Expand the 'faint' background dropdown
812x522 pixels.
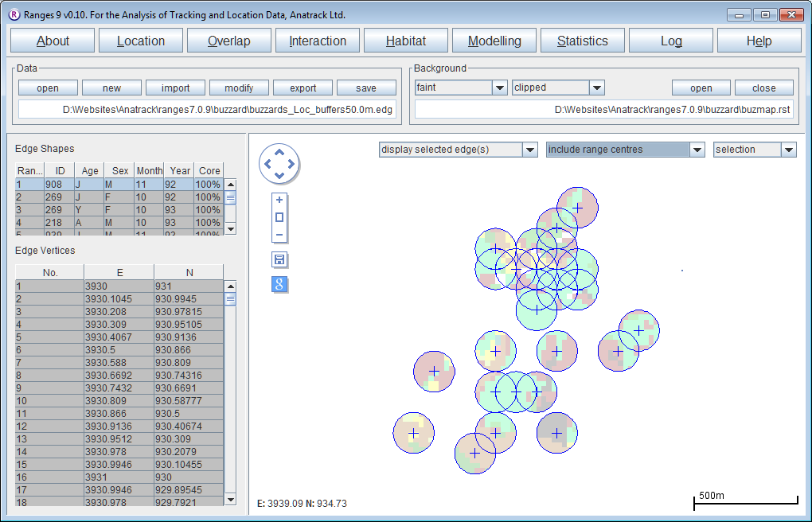coord(499,88)
